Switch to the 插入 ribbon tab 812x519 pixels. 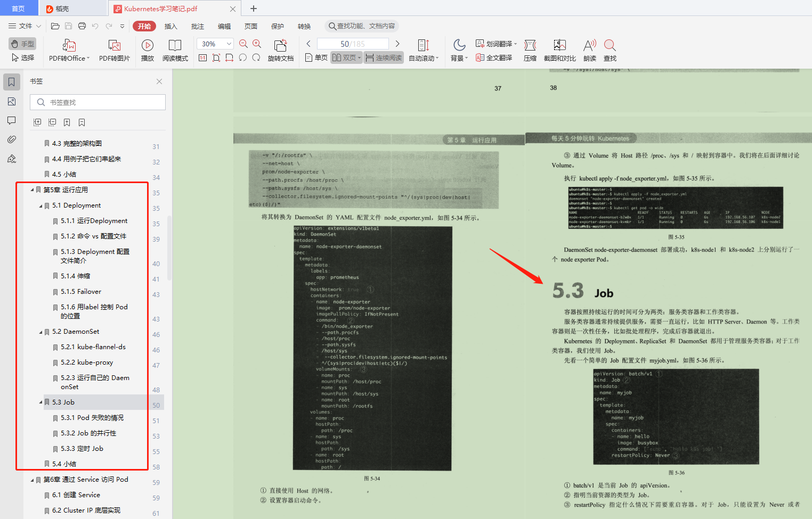click(170, 26)
